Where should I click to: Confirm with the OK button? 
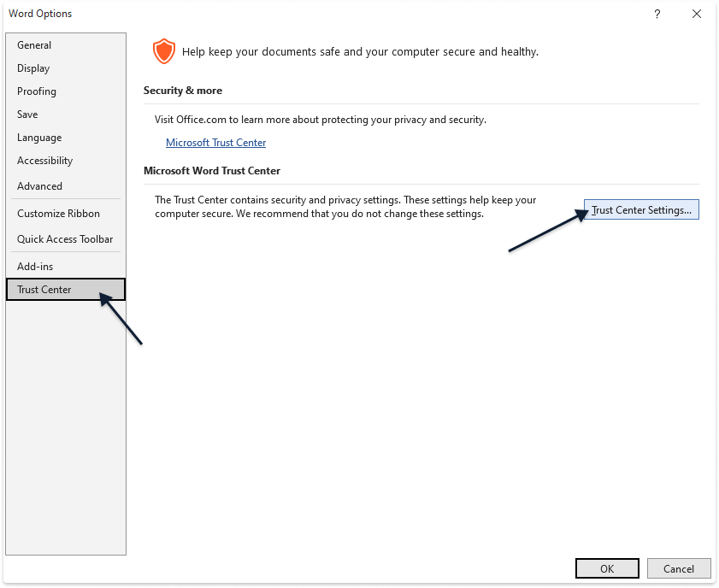pos(607,568)
